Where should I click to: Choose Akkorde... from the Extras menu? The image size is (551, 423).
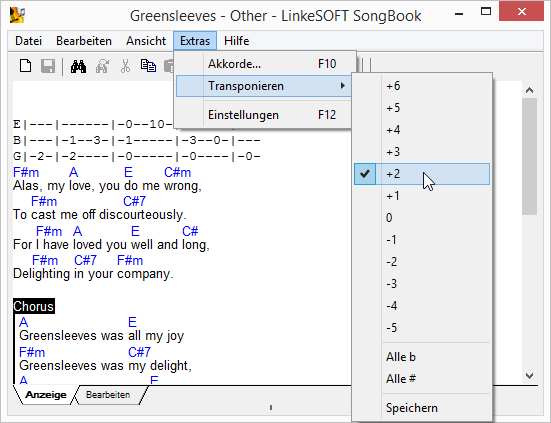[x=264, y=64]
